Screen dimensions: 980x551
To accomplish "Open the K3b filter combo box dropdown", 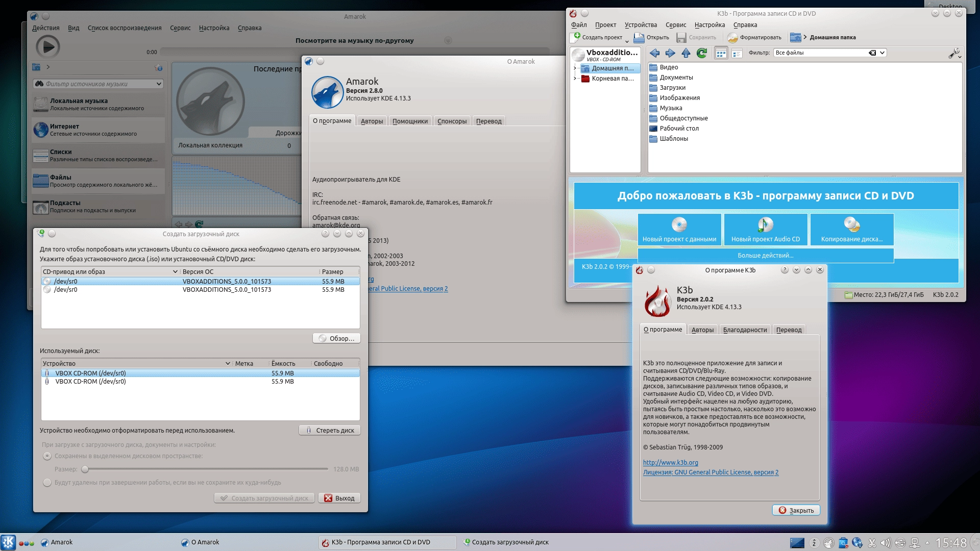I will point(883,53).
